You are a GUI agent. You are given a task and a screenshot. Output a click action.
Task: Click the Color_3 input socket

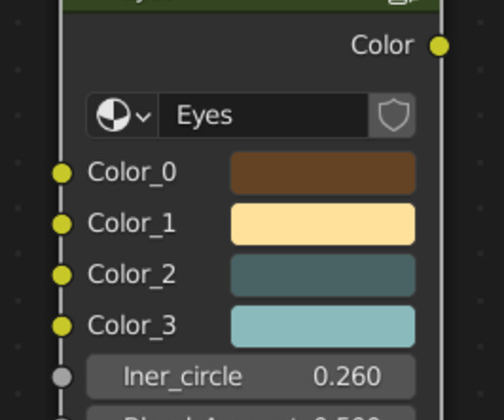[62, 326]
